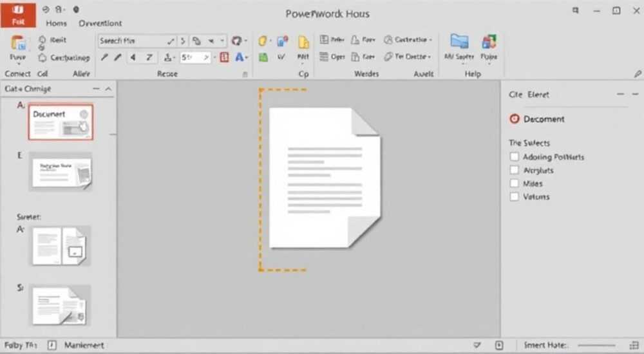Click the undo icon in title bar
Viewport: 644px width, 354px height.
[x=46, y=9]
